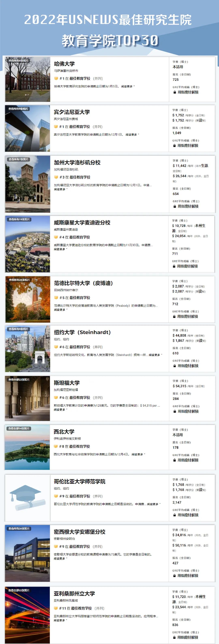This screenshot has height=644, width=219.
Task: View all 25 photos of 范德比尔特大学
Action: tap(19, 280)
